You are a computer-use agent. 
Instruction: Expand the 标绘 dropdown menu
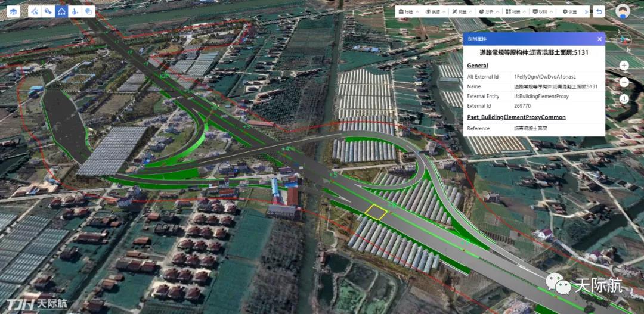(408, 11)
